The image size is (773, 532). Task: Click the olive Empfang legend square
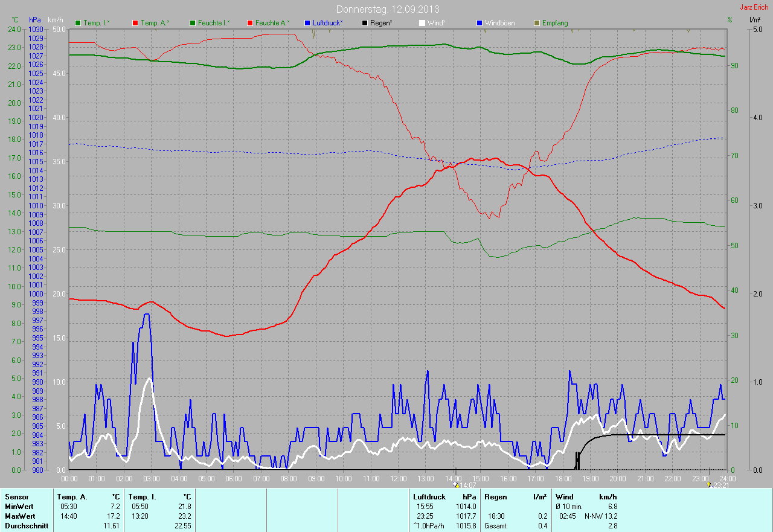537,23
